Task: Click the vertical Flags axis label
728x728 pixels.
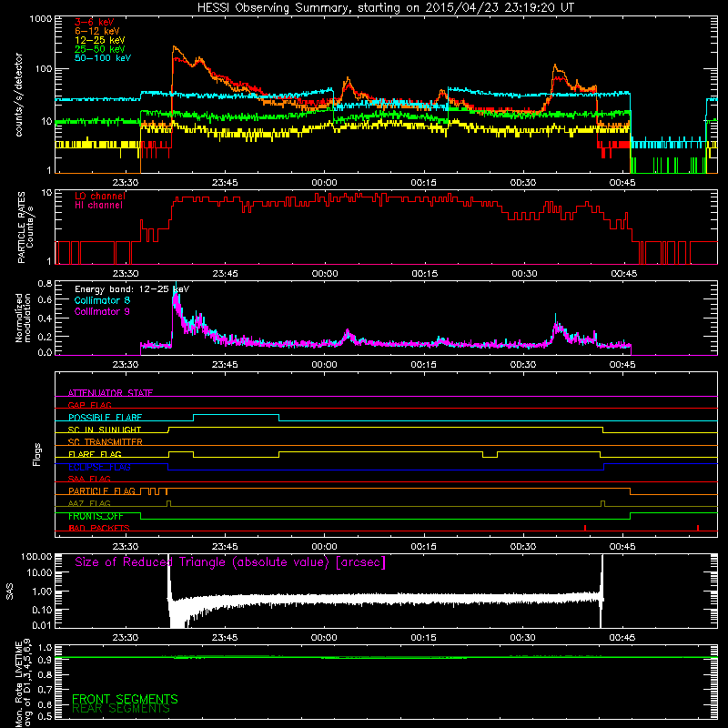Action: 37,454
